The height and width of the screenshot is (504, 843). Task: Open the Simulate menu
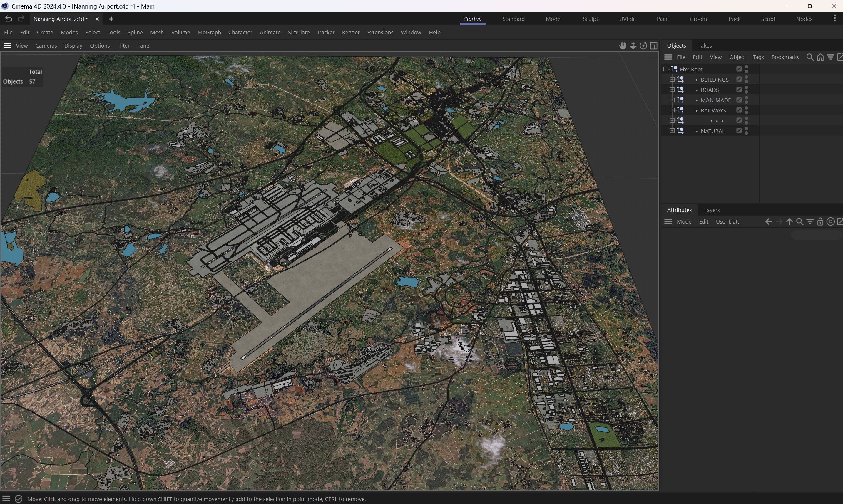coord(298,32)
